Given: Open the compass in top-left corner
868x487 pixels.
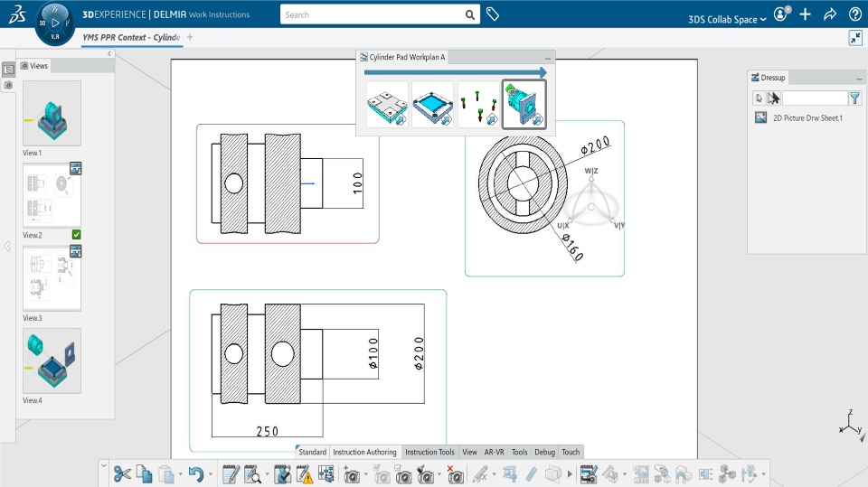Looking at the screenshot, I should 55,23.
